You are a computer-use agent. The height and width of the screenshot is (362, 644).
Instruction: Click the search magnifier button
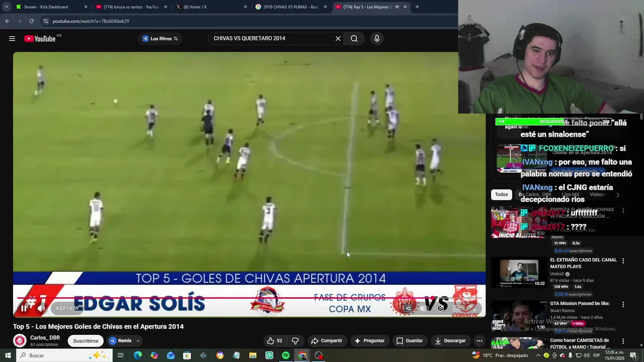pos(354,39)
